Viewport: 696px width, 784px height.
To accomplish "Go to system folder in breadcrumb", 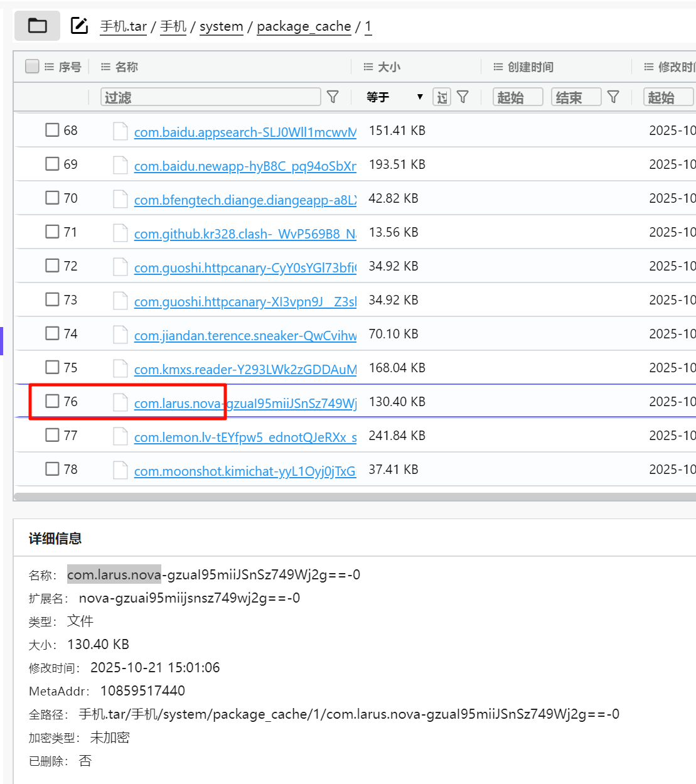I will pos(221,26).
